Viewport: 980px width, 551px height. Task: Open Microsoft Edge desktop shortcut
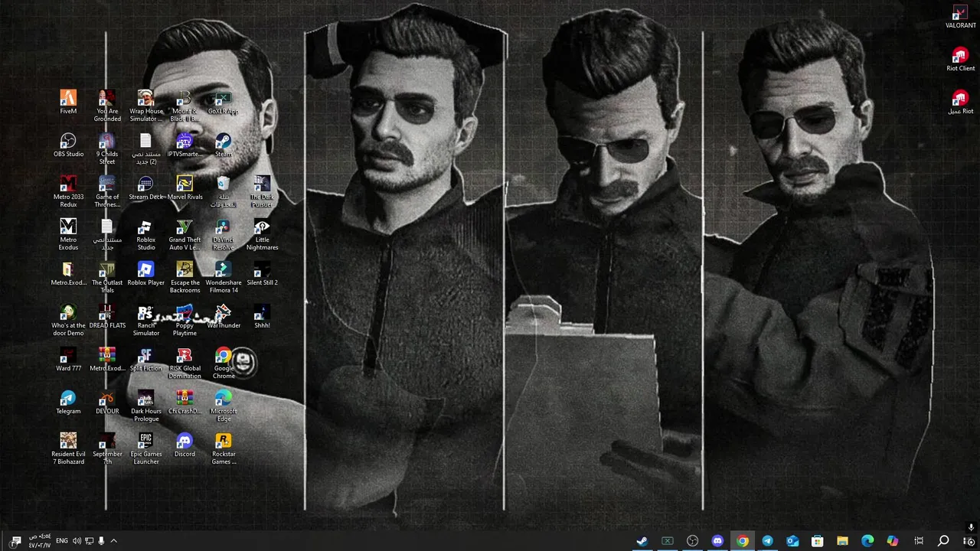click(223, 406)
